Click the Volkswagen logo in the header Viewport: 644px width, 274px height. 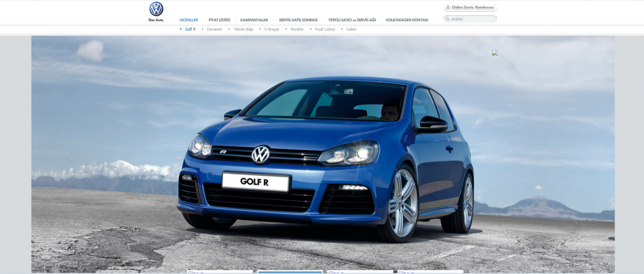[156, 9]
